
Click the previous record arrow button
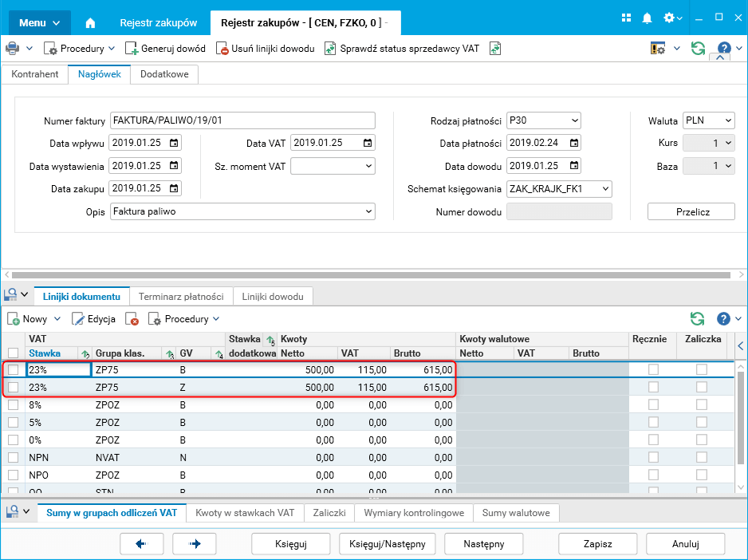142,544
